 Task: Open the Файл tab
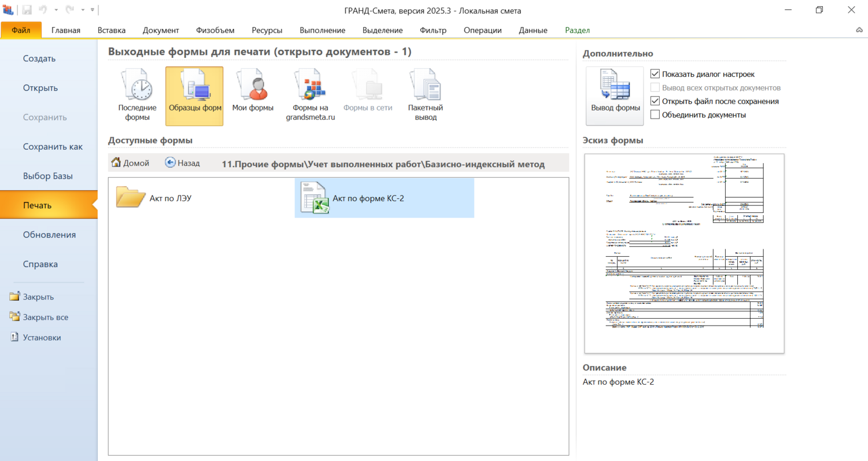[21, 30]
